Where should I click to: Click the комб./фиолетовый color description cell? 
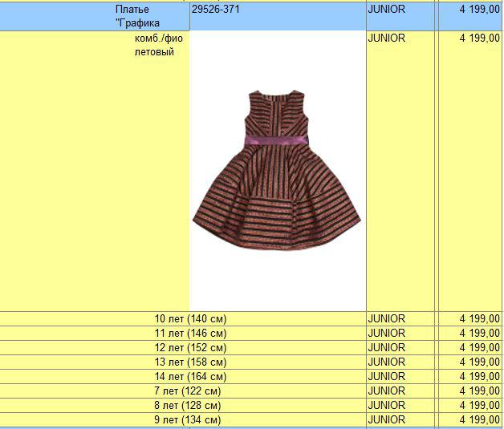(x=154, y=45)
